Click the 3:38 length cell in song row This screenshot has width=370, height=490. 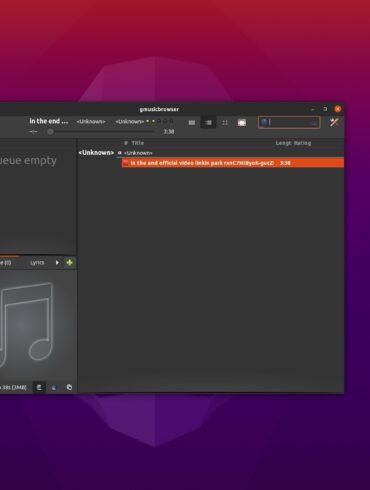[285, 163]
